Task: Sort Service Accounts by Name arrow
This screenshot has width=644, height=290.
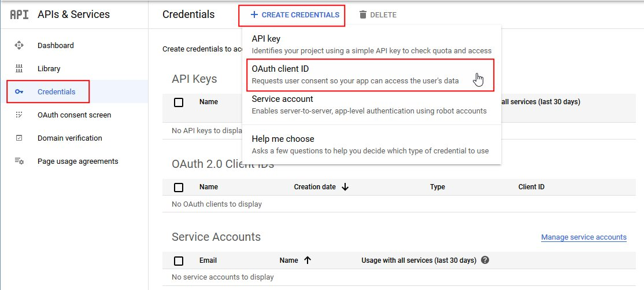Action: coord(308,260)
